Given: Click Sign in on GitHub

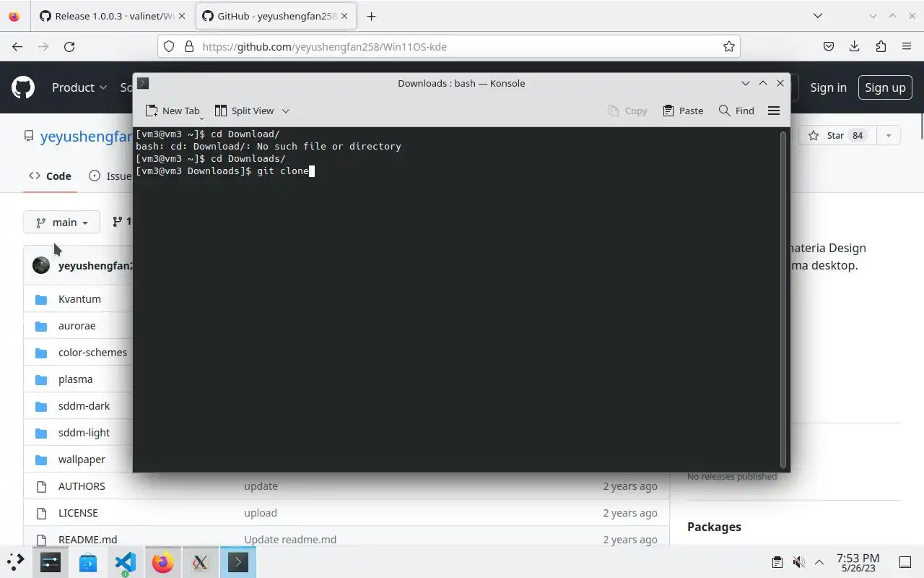Looking at the screenshot, I should point(828,87).
